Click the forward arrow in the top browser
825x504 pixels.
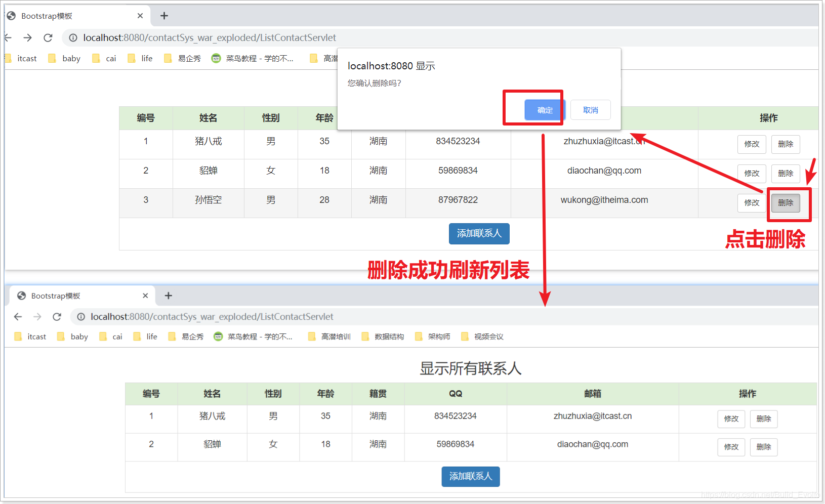pos(27,38)
